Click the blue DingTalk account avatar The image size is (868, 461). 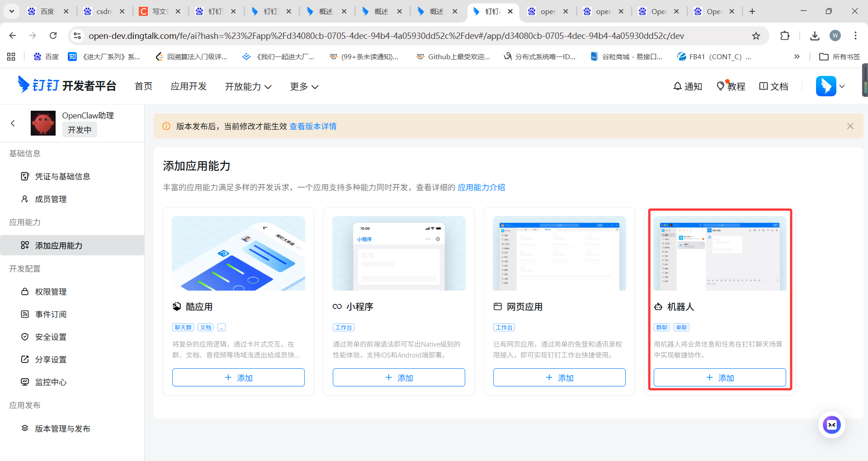tap(826, 86)
